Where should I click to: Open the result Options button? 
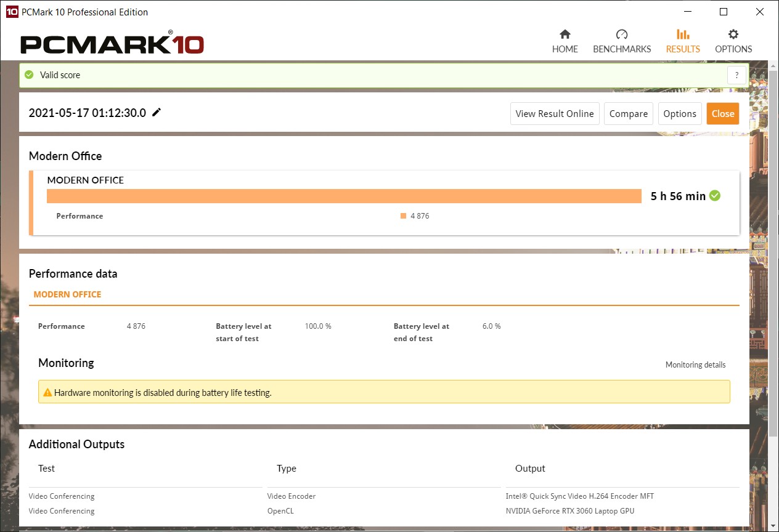pyautogui.click(x=679, y=114)
